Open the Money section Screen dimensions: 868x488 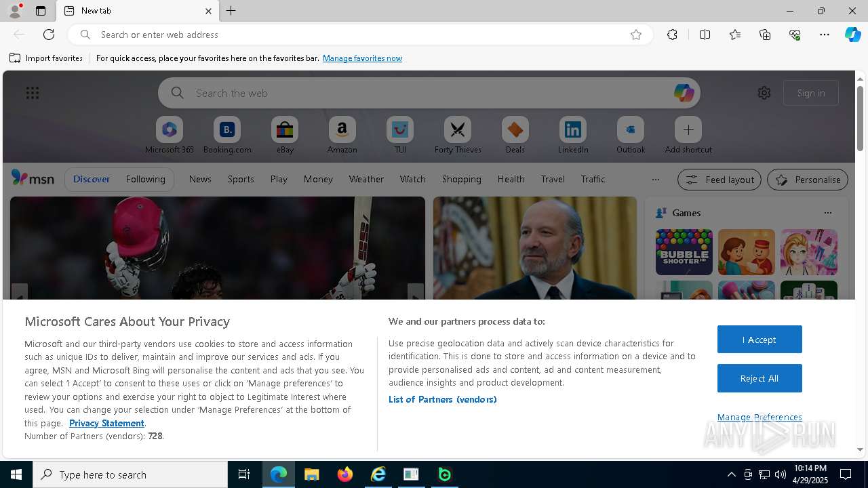pos(318,179)
